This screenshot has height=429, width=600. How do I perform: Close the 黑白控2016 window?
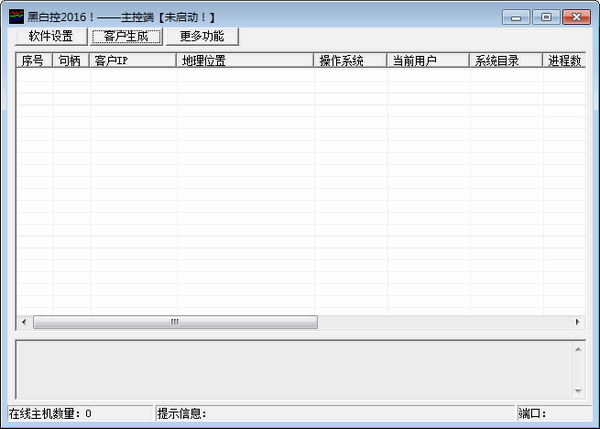[x=576, y=17]
